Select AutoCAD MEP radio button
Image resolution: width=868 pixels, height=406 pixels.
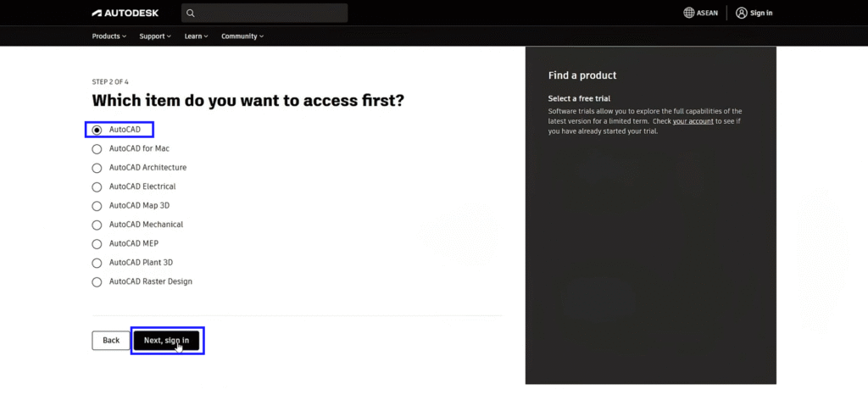click(97, 243)
